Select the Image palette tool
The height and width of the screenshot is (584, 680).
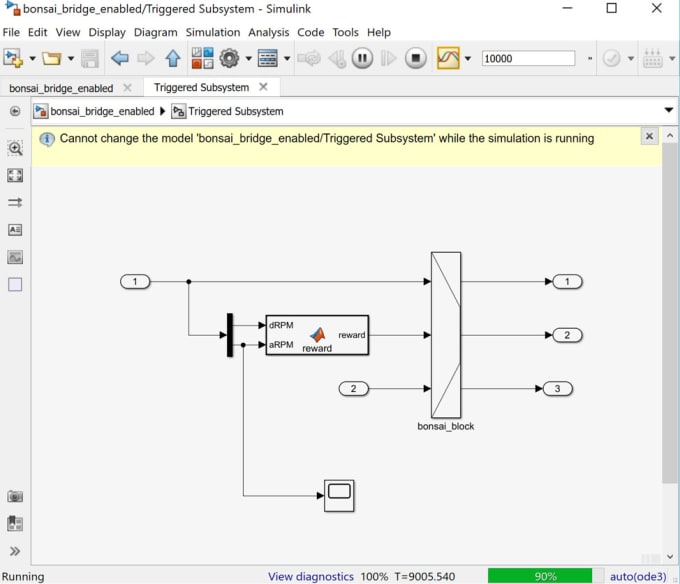(x=15, y=257)
